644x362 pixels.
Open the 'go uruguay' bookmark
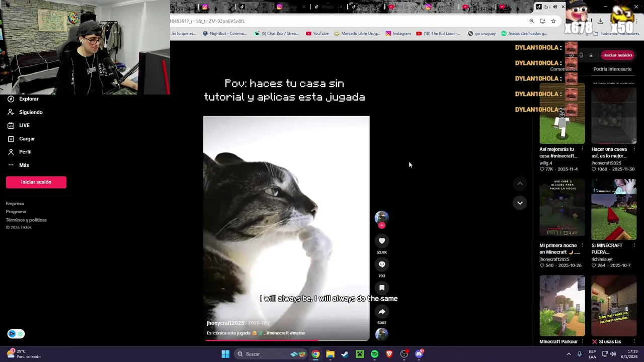tap(481, 34)
